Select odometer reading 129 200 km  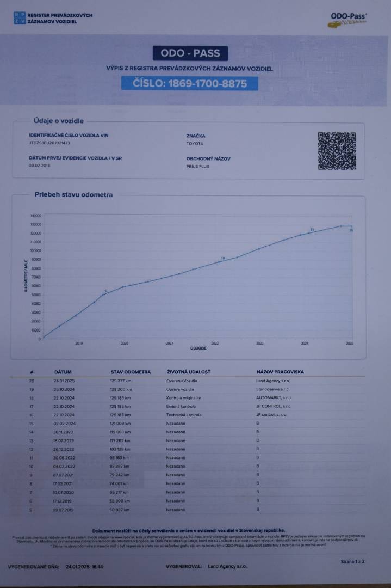pos(121,389)
